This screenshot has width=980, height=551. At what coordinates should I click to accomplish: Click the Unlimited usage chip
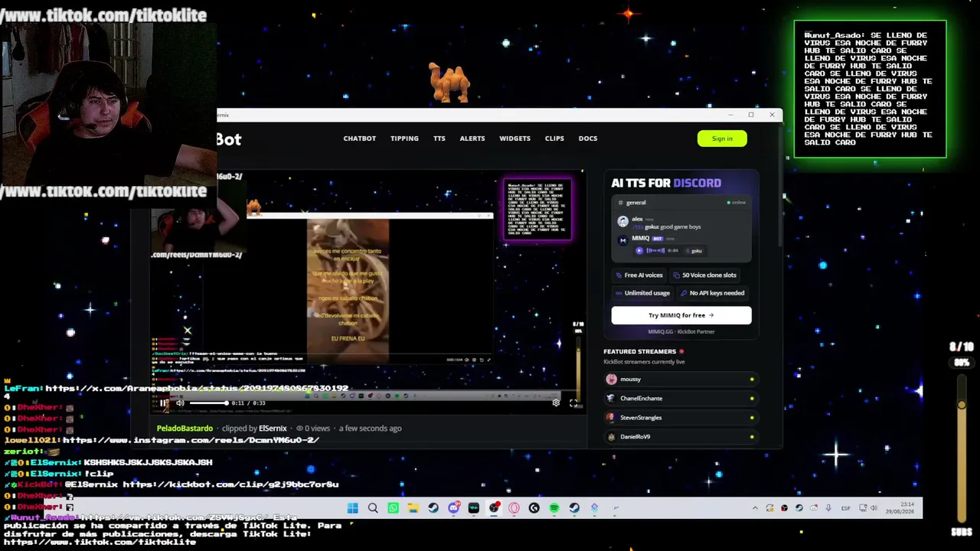[642, 293]
